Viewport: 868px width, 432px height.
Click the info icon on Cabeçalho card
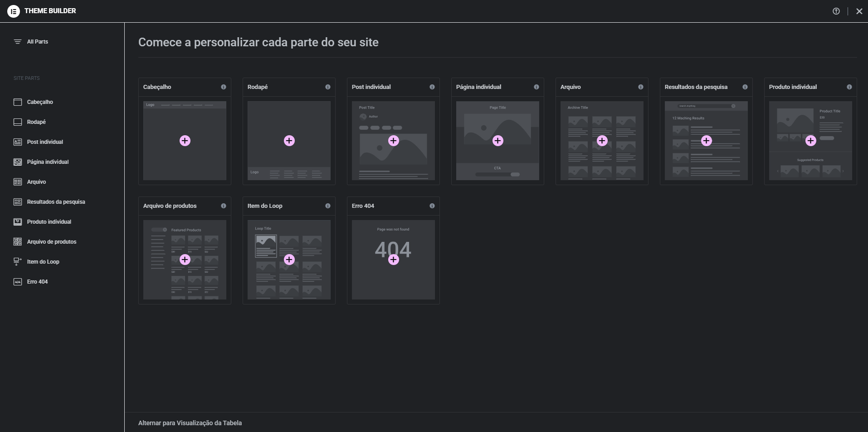click(224, 87)
